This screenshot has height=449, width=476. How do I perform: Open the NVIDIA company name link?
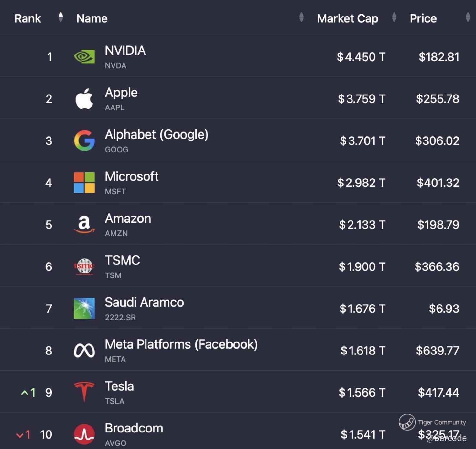click(125, 51)
